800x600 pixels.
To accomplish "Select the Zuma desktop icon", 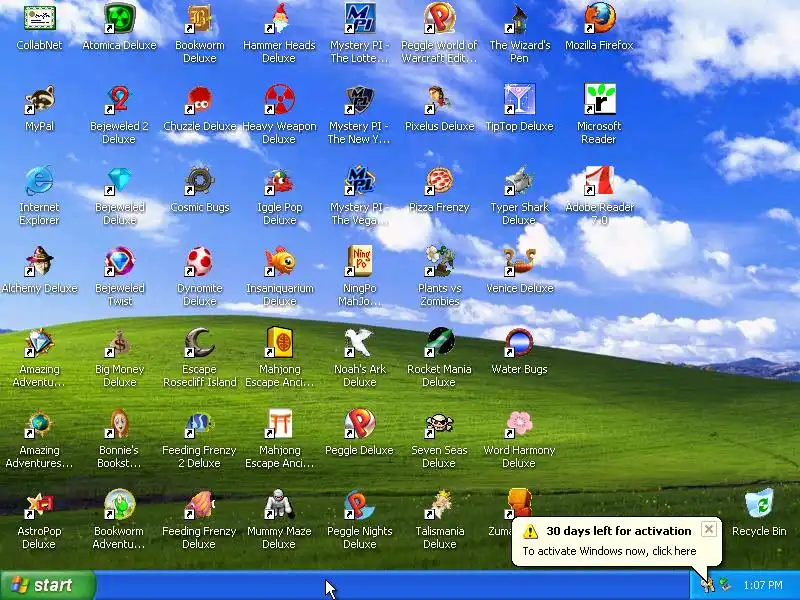I will pos(518,503).
